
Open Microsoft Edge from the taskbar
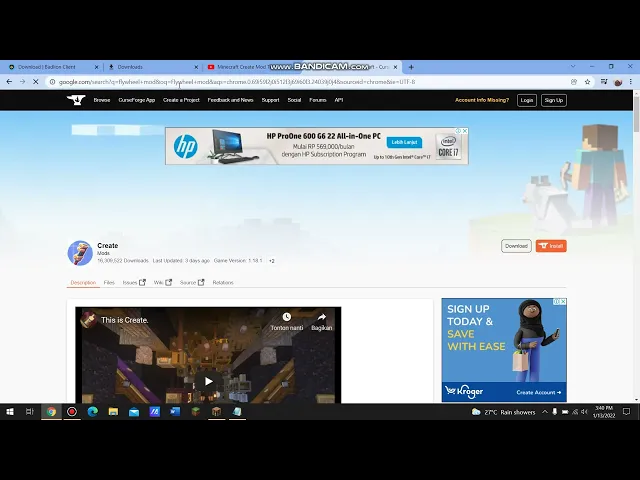pos(93,412)
